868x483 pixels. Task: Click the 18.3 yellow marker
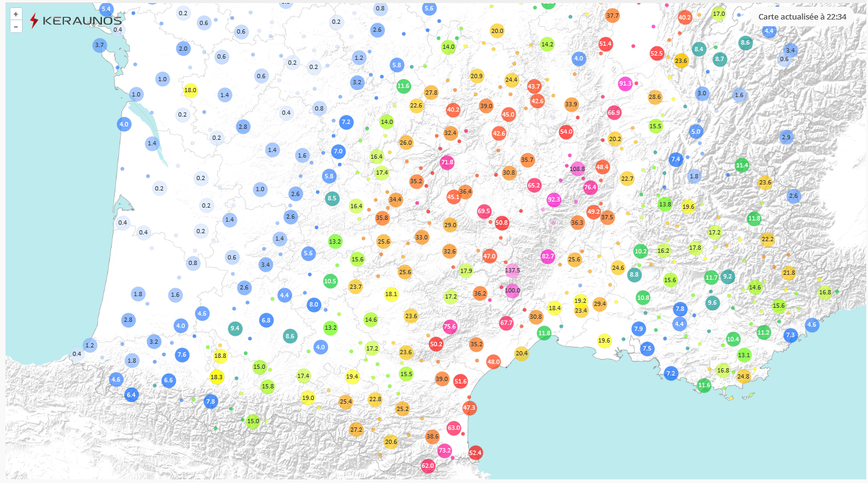point(217,377)
